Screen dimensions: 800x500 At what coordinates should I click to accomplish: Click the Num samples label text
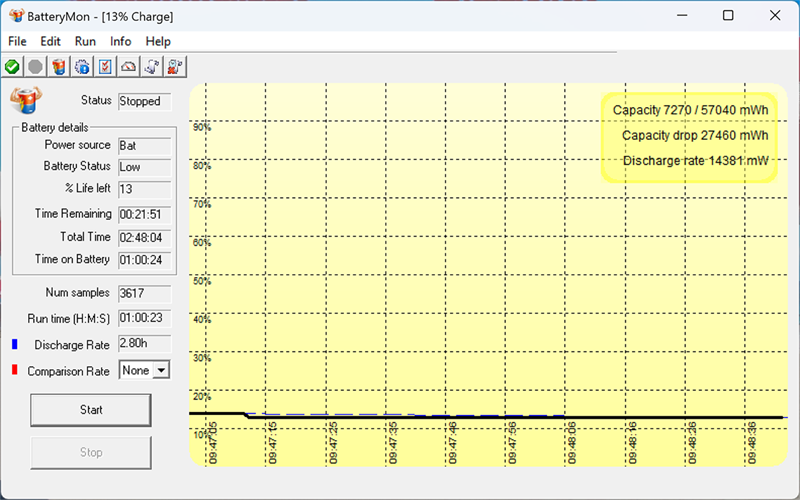[78, 293]
